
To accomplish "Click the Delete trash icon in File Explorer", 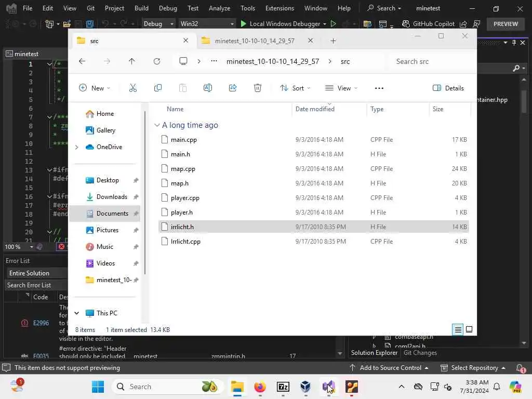I will [x=258, y=88].
